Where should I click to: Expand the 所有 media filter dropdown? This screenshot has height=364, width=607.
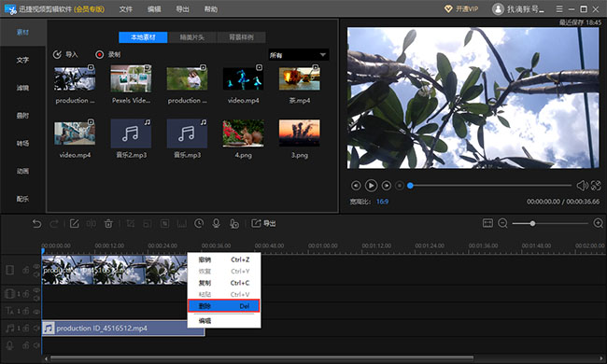click(299, 55)
